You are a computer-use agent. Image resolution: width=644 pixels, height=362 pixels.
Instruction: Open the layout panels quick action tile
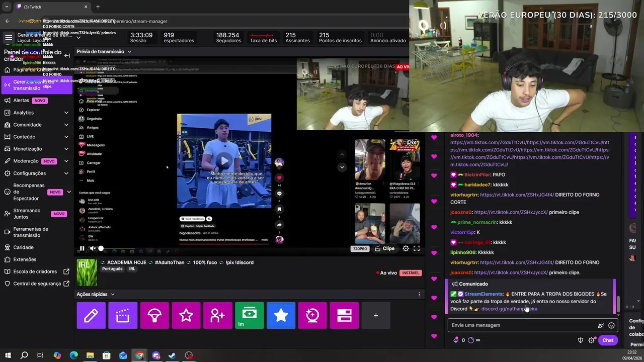[344, 315]
